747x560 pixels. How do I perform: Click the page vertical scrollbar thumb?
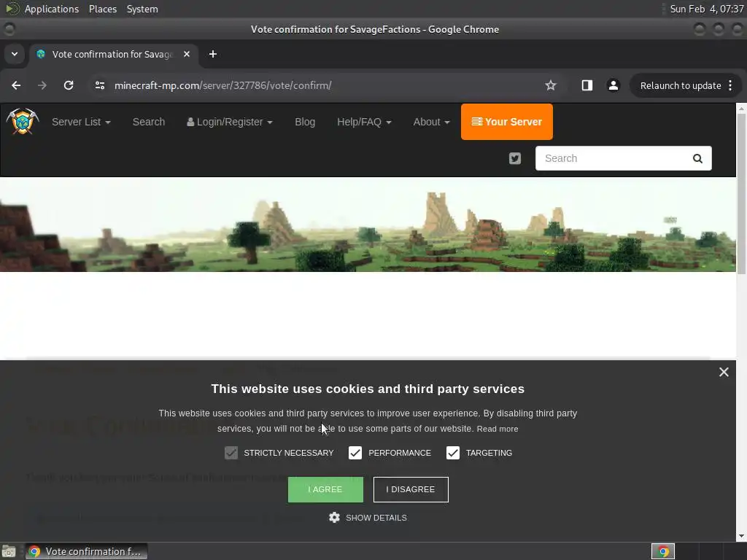coord(741,194)
